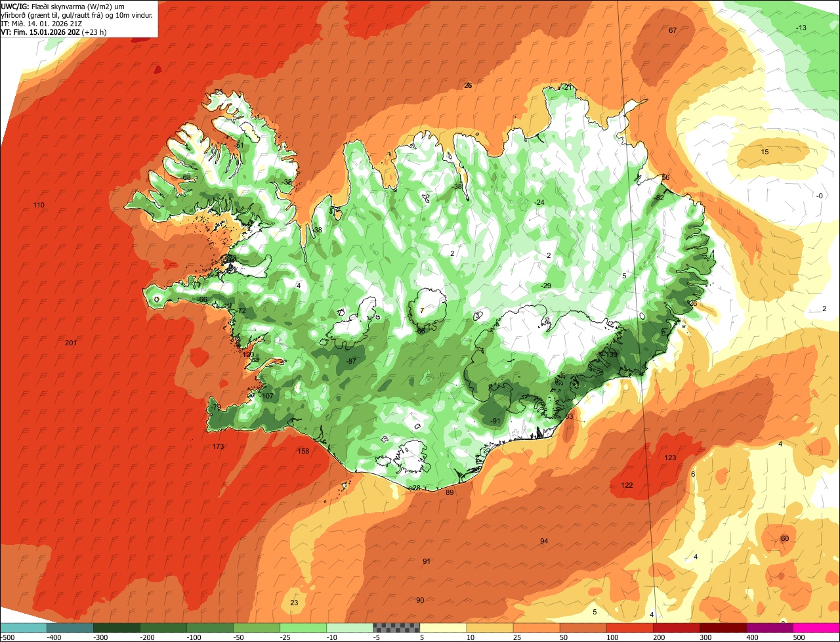Click the flux value "-13" on the map
This screenshot has height=642, width=840.
coord(801,28)
